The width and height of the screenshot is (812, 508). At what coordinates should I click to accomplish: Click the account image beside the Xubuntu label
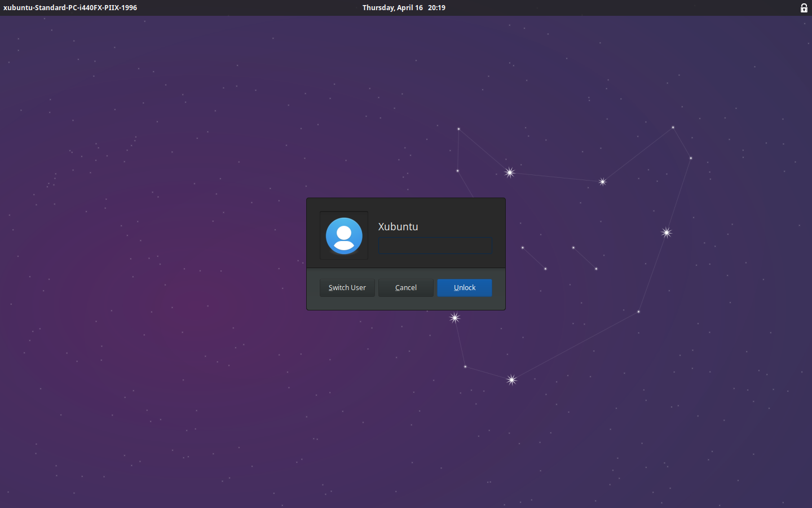(x=343, y=235)
